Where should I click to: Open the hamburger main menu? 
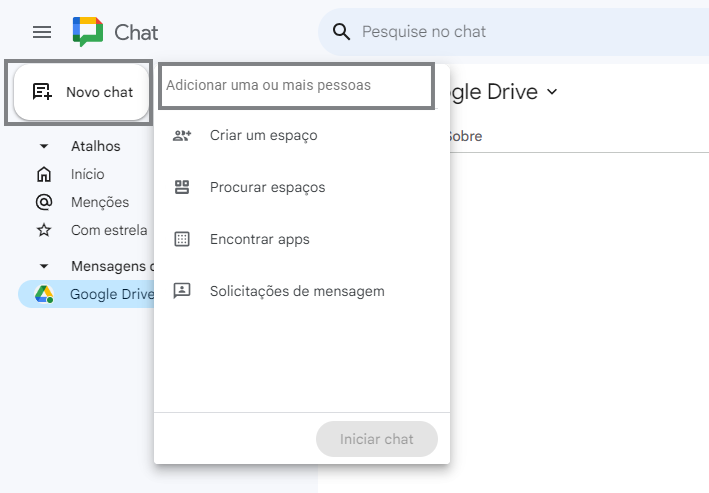coord(42,32)
